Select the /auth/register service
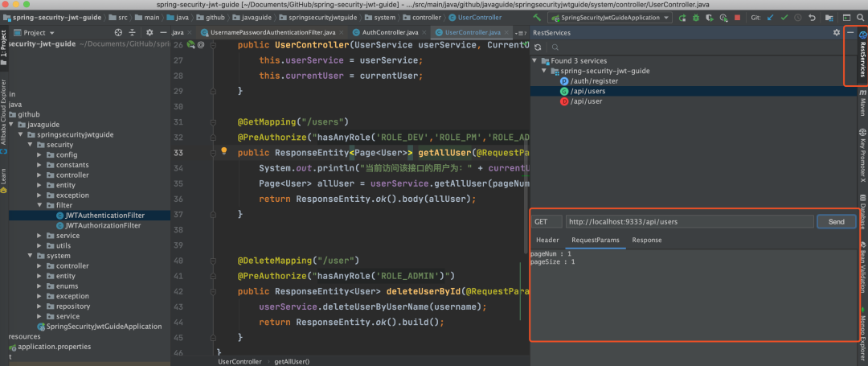This screenshot has height=366, width=868. (594, 80)
